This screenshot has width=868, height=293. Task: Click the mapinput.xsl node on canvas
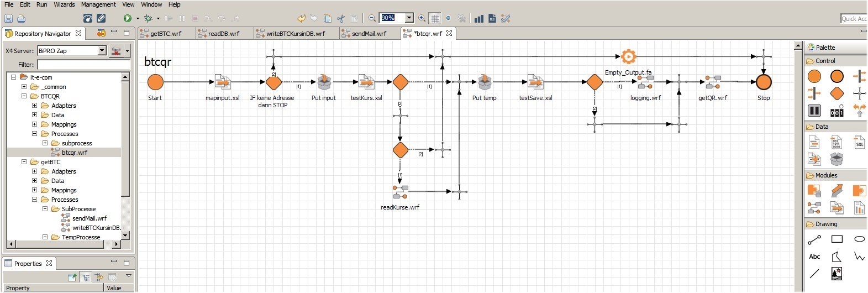tap(223, 82)
